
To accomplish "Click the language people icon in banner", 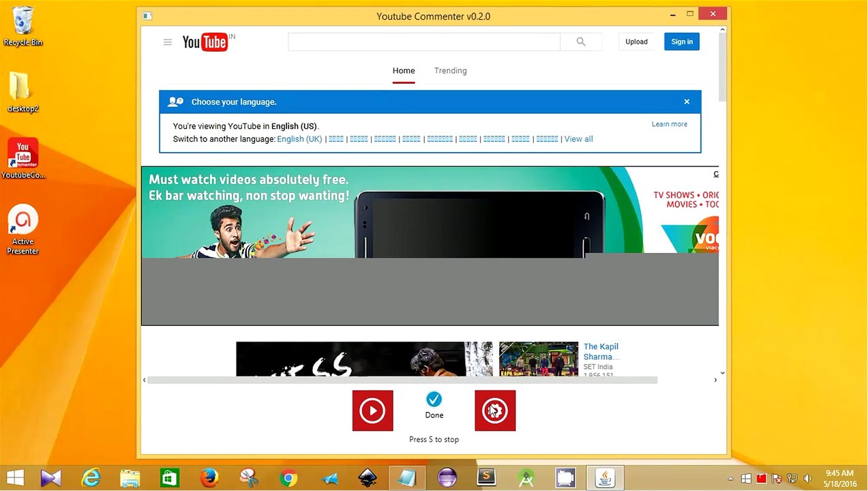I will point(176,102).
